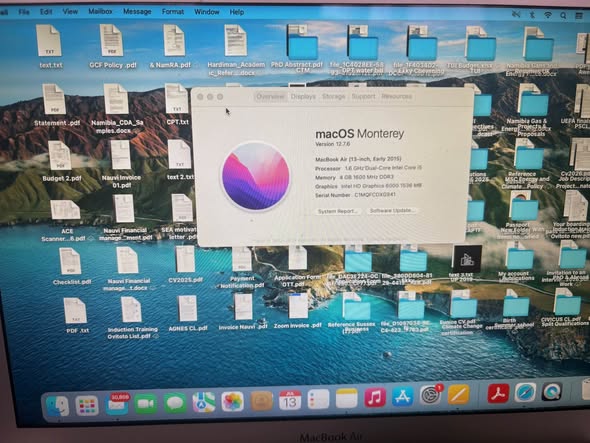Open Photos app in the Dock
Image resolution: width=590 pixels, height=443 pixels.
pos(233,402)
